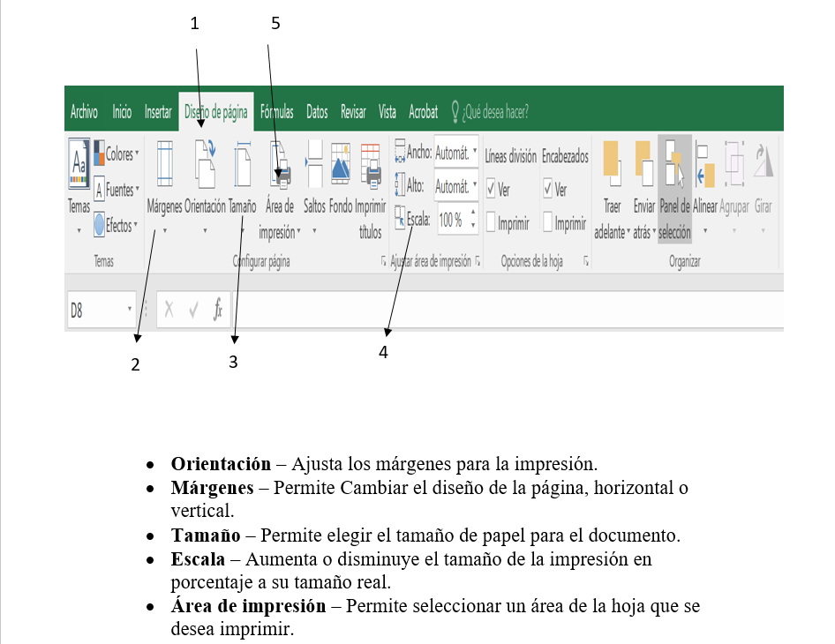Expand the Alinear dropdown arrow
The width and height of the screenshot is (835, 644).
tap(705, 231)
